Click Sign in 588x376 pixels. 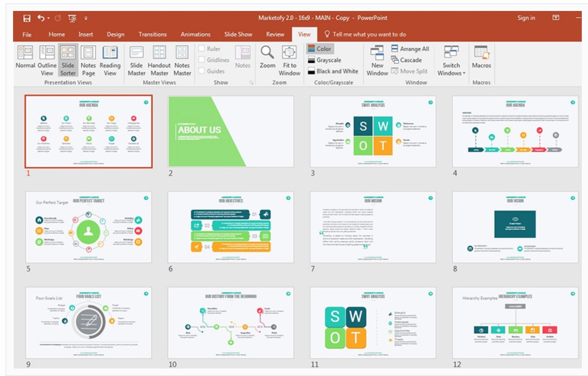coord(526,18)
